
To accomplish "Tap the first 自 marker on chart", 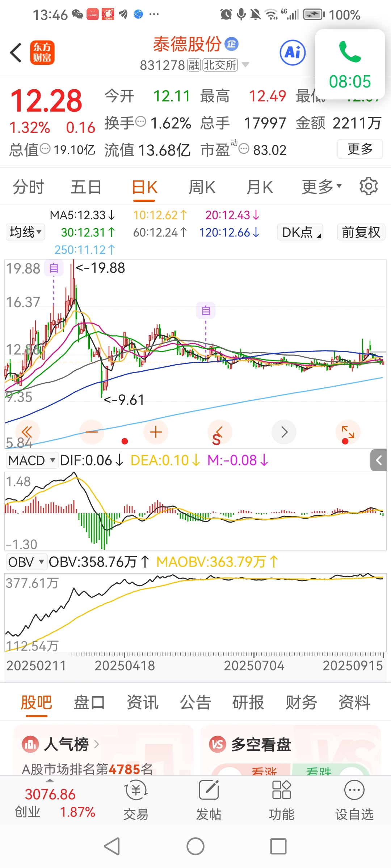I will click(x=54, y=268).
